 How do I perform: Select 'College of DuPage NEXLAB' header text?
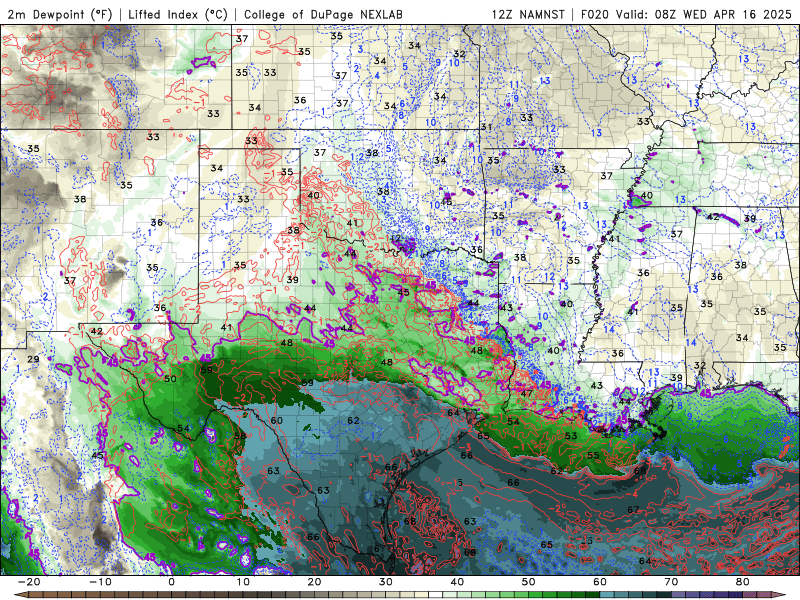tap(323, 14)
